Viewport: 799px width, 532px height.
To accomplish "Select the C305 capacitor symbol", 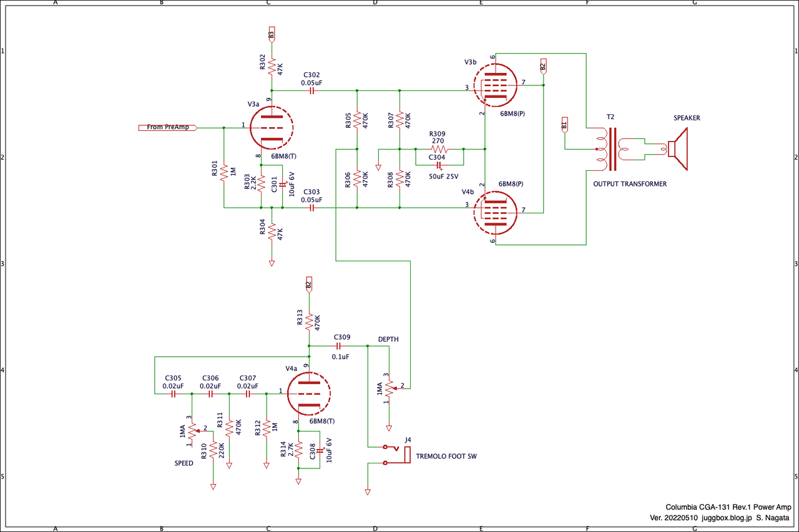I will pos(173,394).
